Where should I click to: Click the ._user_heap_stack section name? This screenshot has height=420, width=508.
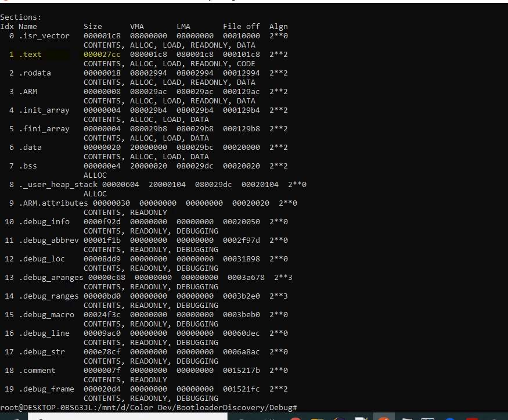pos(58,185)
